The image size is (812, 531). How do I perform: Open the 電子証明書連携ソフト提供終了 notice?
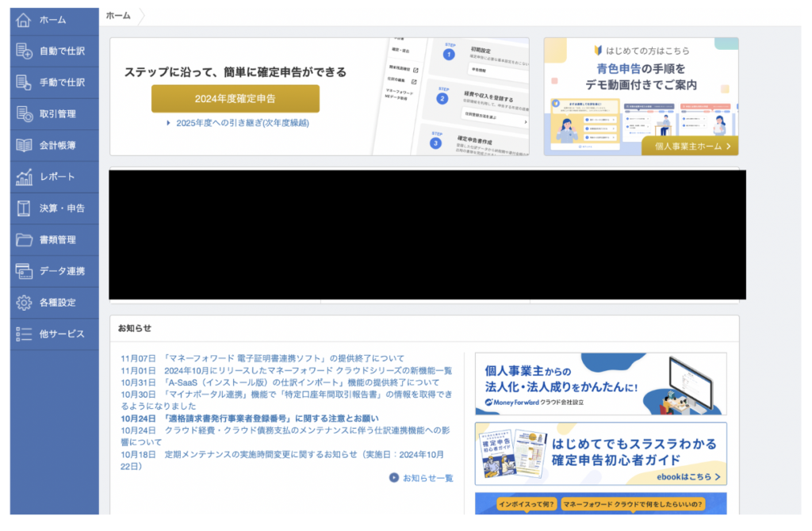point(262,358)
